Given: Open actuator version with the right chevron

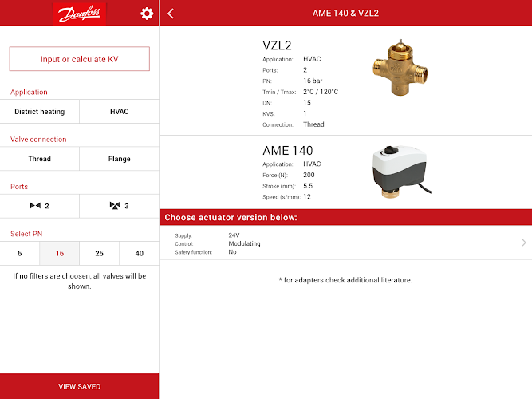Looking at the screenshot, I should pos(524,243).
